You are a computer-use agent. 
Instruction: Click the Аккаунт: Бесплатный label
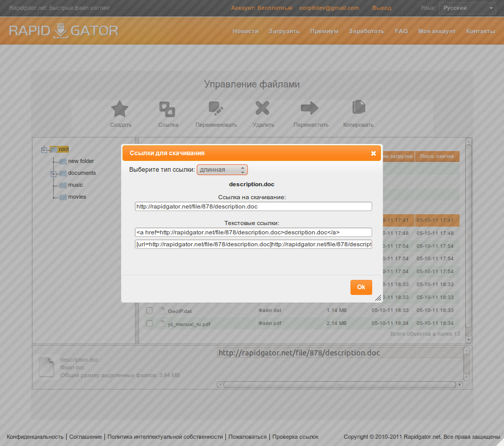(x=262, y=8)
